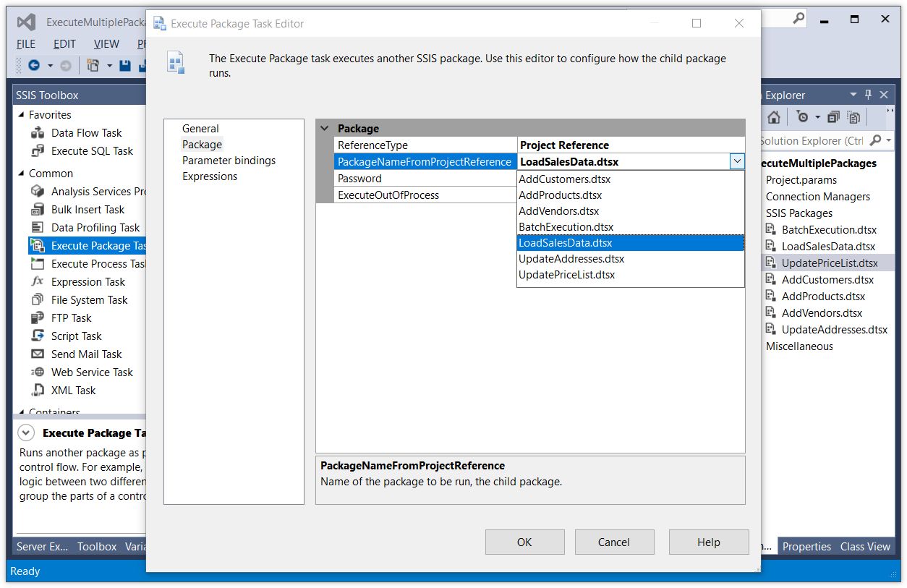Open the Parameter bindings page
Image resolution: width=907 pixels, height=588 pixels.
tap(229, 161)
